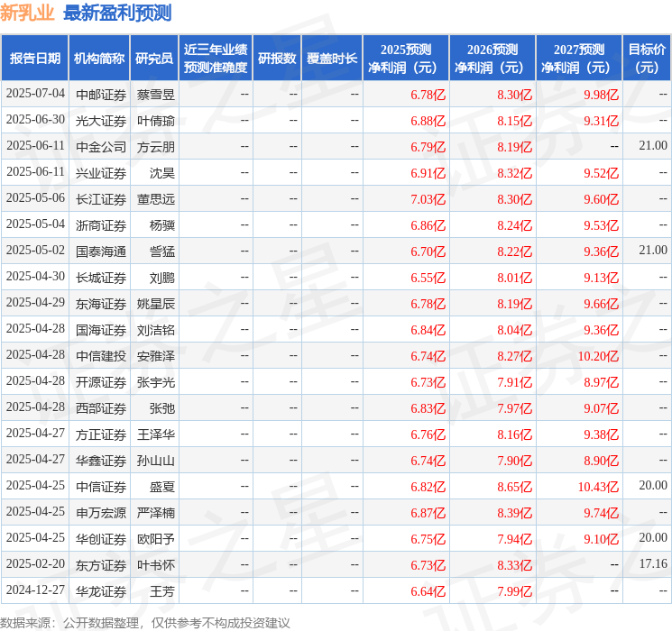Screen dimensions: 672x631
Task: Select 中信证券 2027 forecast 10.43亿
Action: pyautogui.click(x=598, y=487)
